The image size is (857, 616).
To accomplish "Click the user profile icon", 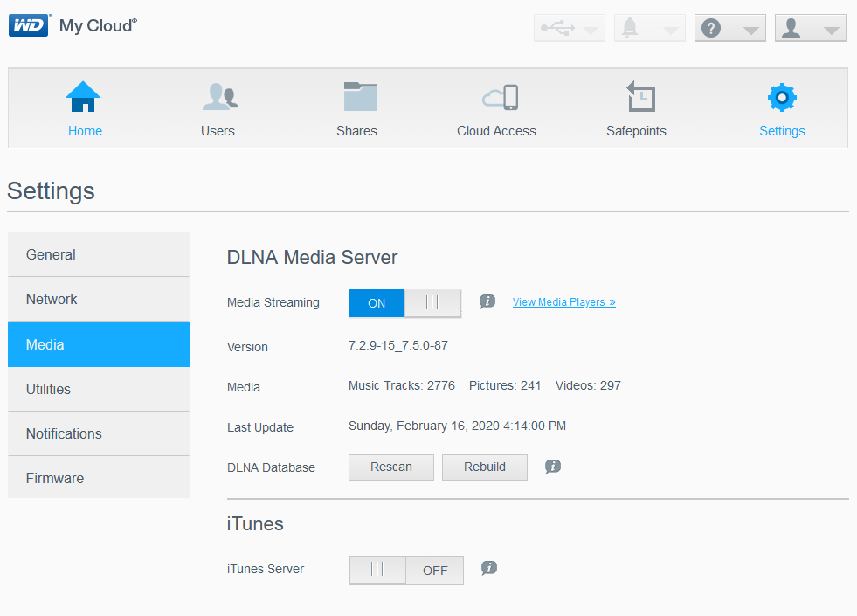I will coord(791,28).
